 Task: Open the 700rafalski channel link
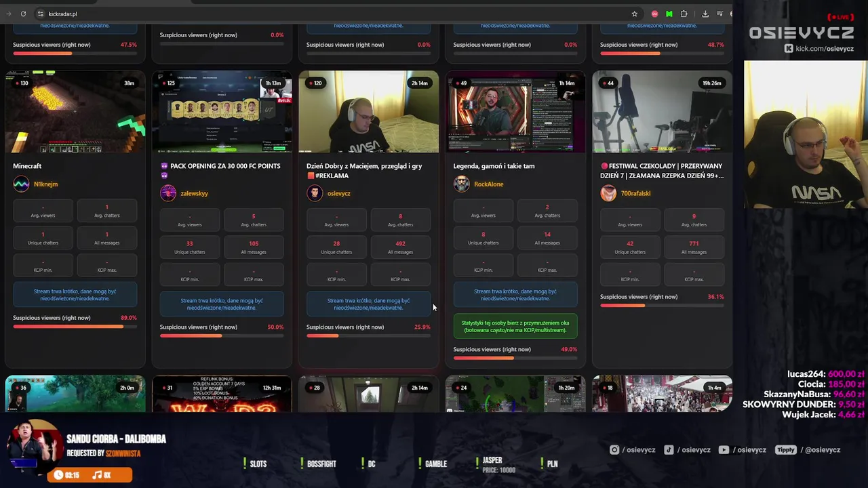coord(635,194)
